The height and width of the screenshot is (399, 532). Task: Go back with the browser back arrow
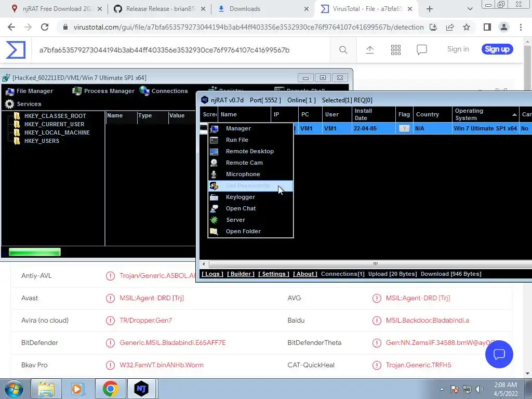tap(11, 27)
